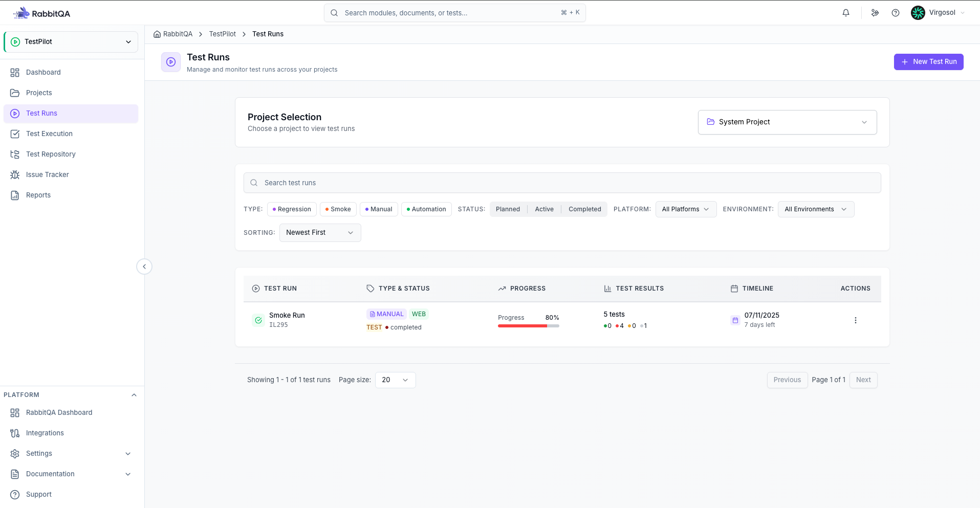Image resolution: width=980 pixels, height=508 pixels.
Task: Click the Virgosol user avatar
Action: click(918, 13)
